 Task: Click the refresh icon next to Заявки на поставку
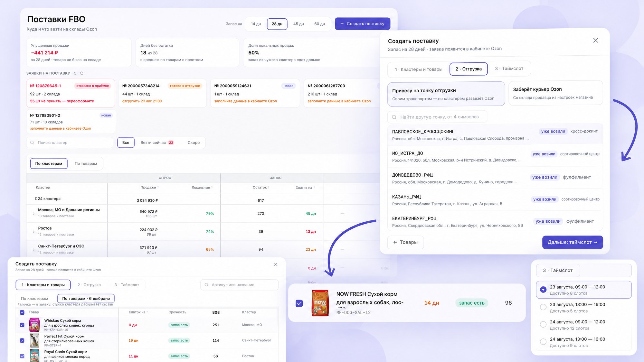(82, 73)
